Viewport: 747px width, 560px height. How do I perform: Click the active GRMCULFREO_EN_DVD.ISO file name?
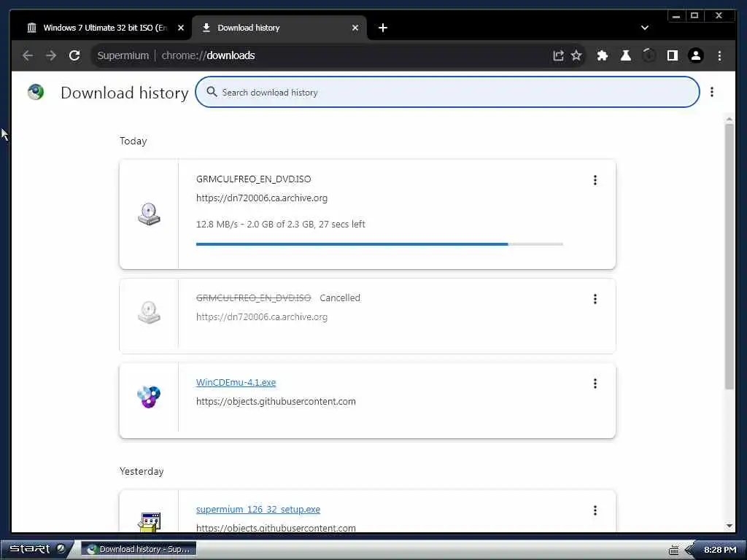[x=253, y=179]
